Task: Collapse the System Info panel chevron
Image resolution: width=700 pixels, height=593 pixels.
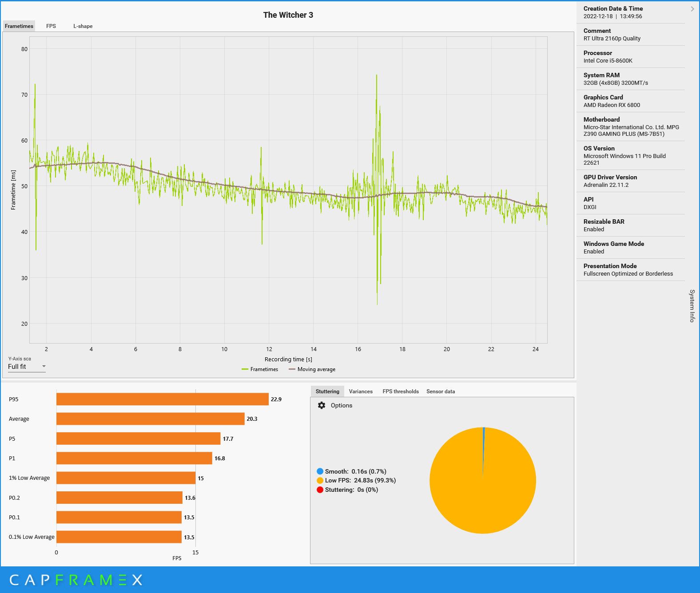Action: 692,9
